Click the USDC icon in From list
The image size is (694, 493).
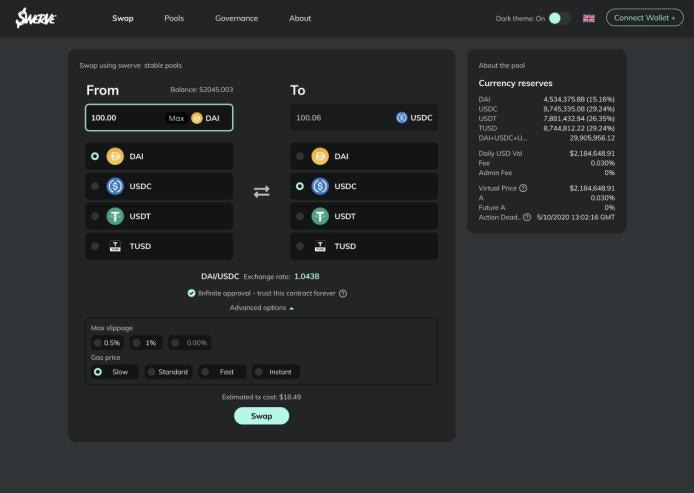(x=115, y=186)
